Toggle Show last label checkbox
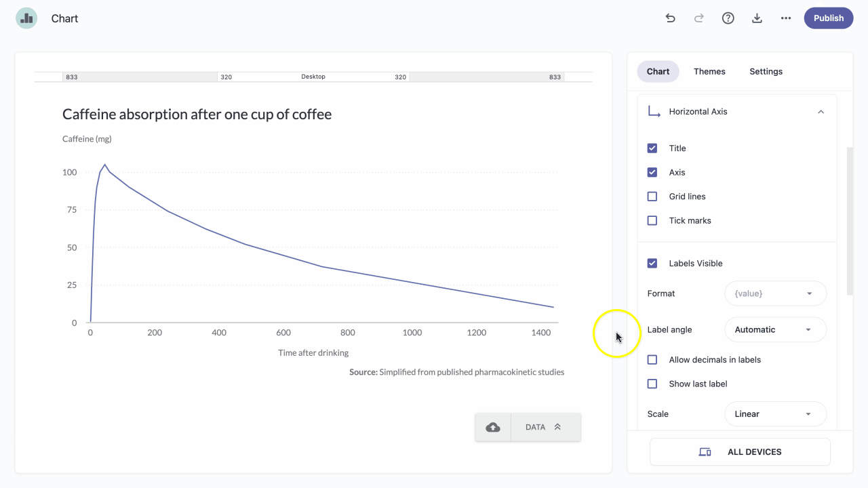Screen dimensions: 868x488 tap(652, 384)
